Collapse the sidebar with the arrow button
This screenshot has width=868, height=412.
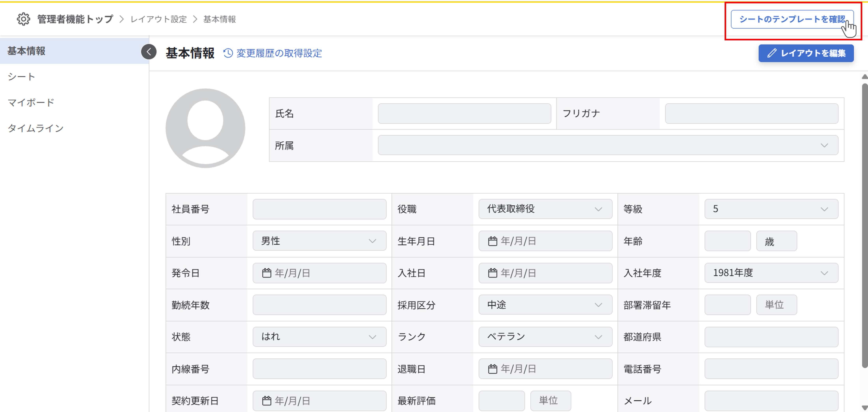[149, 52]
